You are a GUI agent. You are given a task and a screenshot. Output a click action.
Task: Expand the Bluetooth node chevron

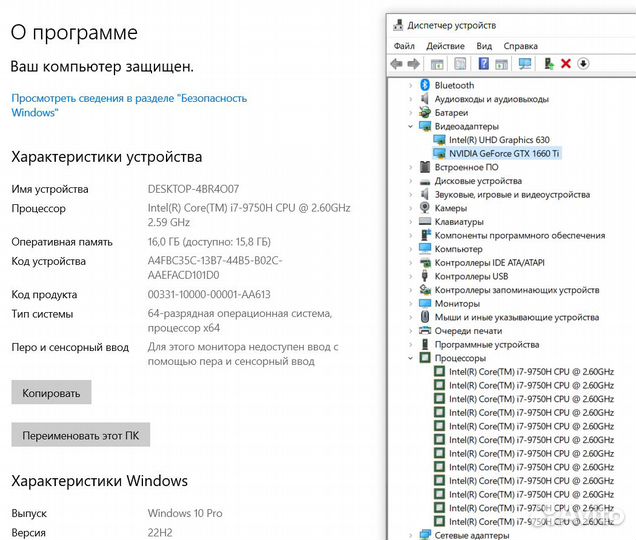coord(410,85)
